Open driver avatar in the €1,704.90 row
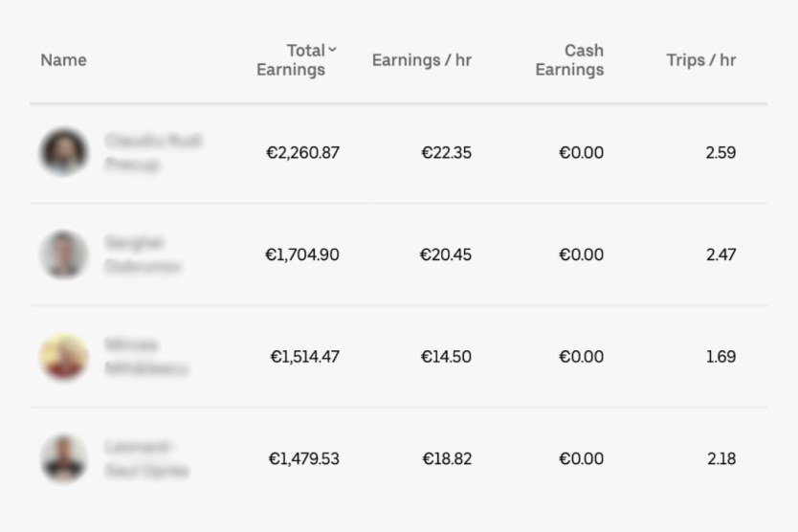Screen dimensions: 798x532 64,255
